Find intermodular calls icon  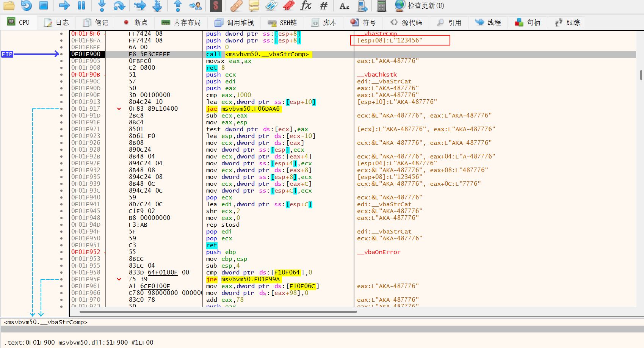[x=363, y=5]
